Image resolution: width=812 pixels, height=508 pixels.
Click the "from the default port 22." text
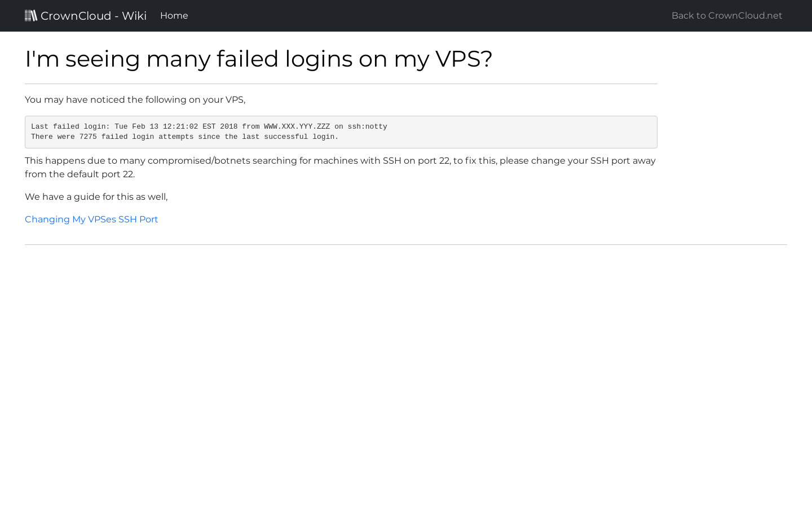point(80,174)
